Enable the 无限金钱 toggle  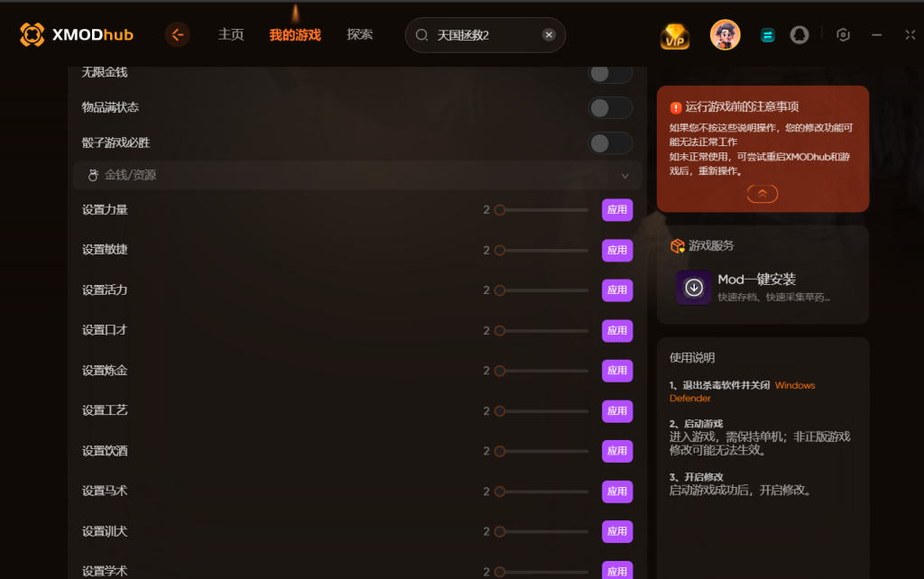[x=610, y=74]
